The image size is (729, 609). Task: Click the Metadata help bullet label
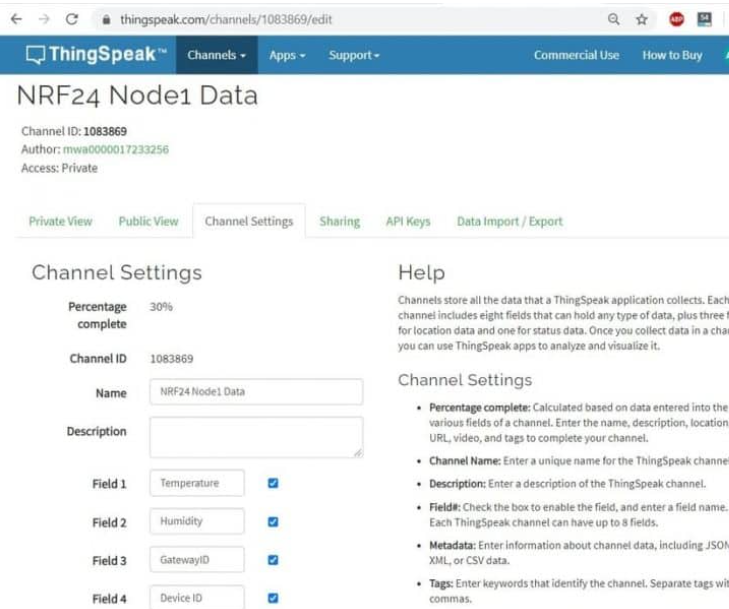452,545
